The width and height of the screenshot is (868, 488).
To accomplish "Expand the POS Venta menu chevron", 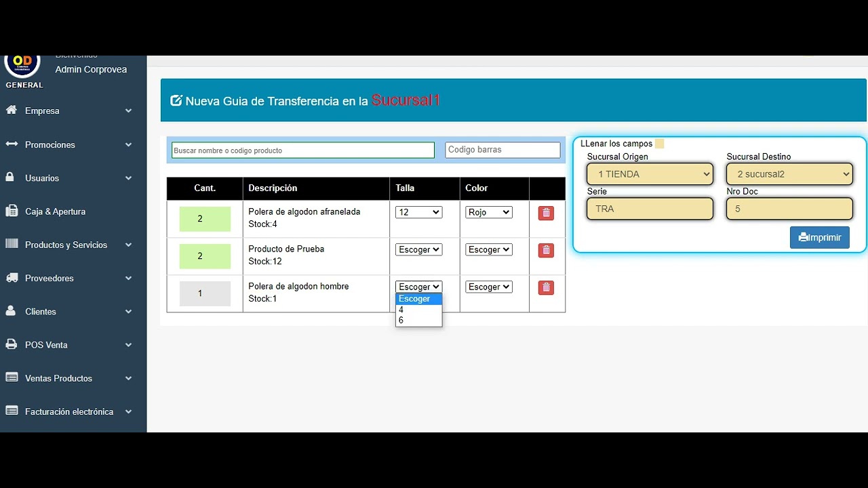I will [128, 344].
